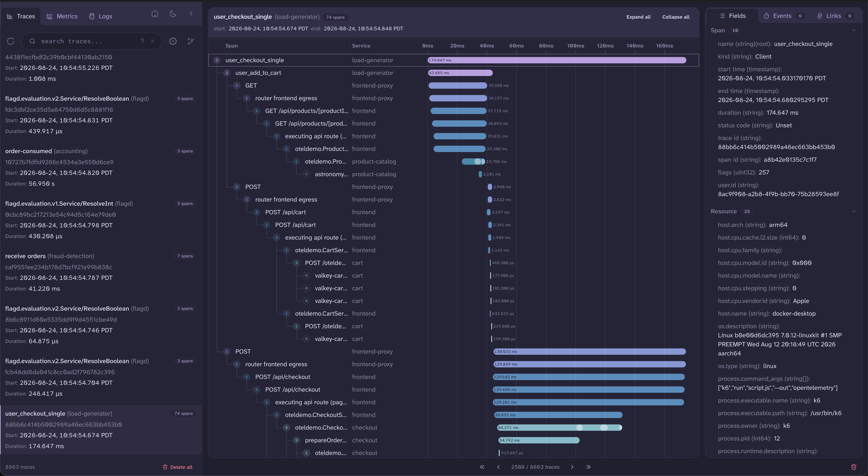Collapse the Span fields section chevron
This screenshot has height=476, width=868.
(x=854, y=30)
